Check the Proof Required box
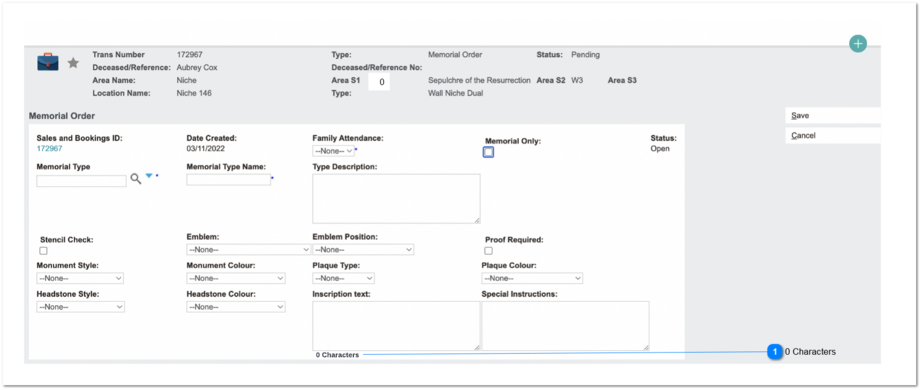The height and width of the screenshot is (390, 921). (489, 251)
